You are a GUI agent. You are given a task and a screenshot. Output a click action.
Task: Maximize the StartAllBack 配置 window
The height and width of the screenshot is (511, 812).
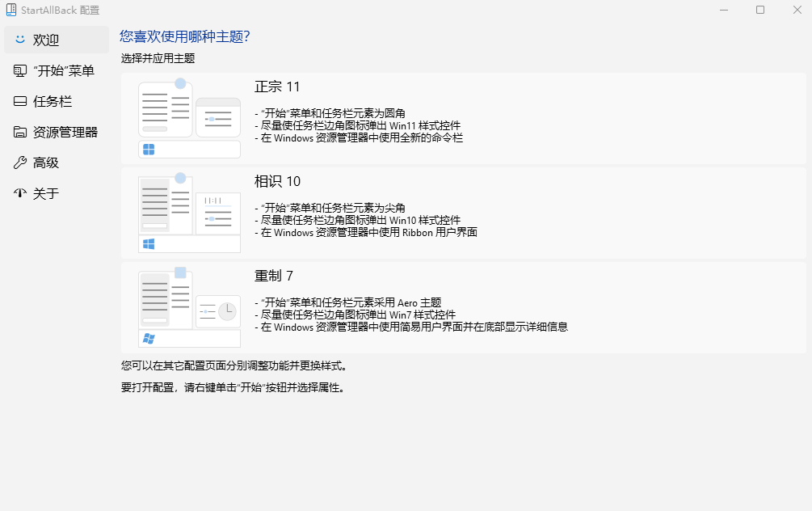760,10
